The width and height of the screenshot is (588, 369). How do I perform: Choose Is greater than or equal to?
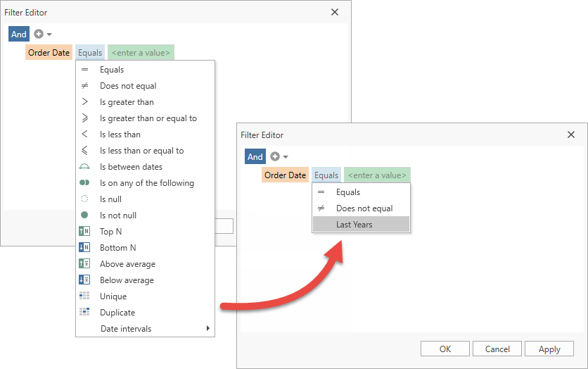(148, 118)
